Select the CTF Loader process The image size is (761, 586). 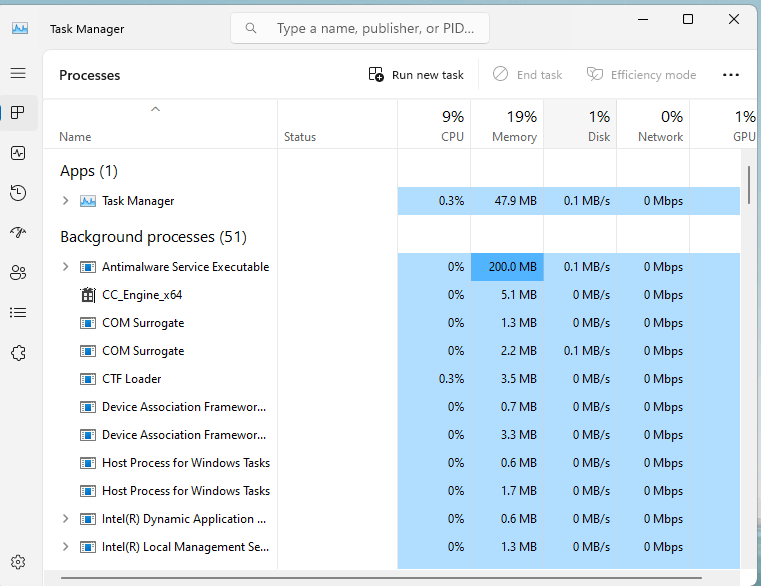point(392,379)
